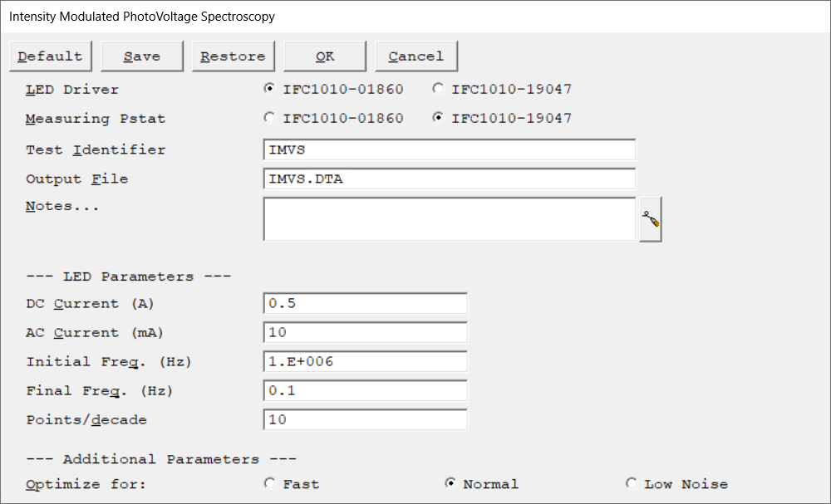Click the Restore button

tap(233, 56)
